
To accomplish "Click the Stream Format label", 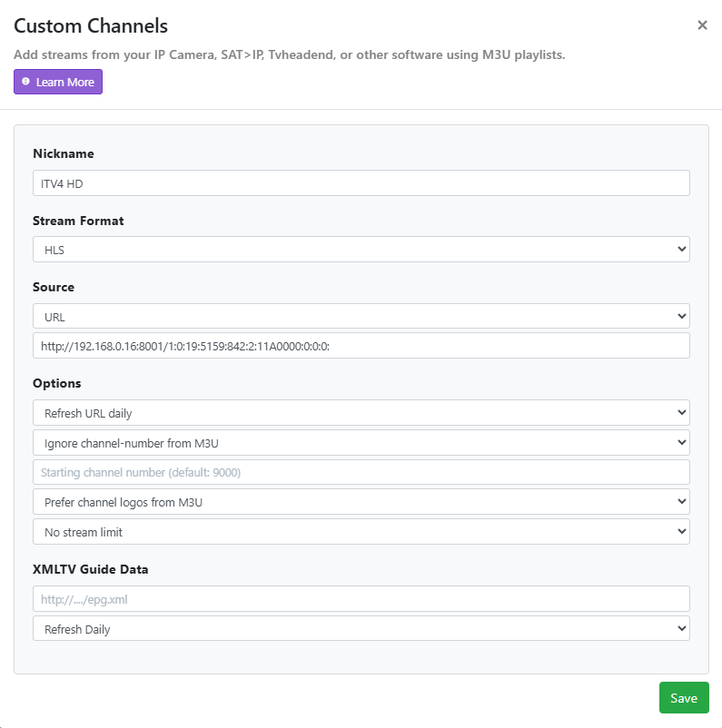I will pyautogui.click(x=78, y=221).
